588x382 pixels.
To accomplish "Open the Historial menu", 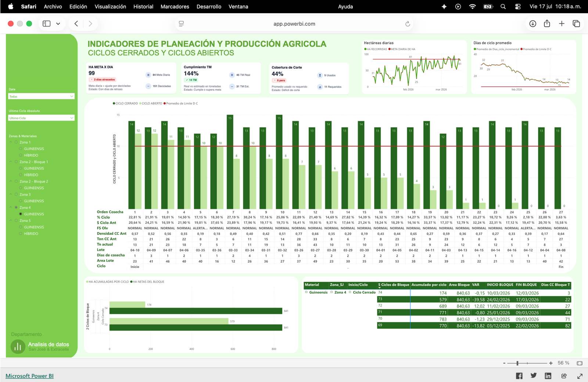I will click(143, 7).
